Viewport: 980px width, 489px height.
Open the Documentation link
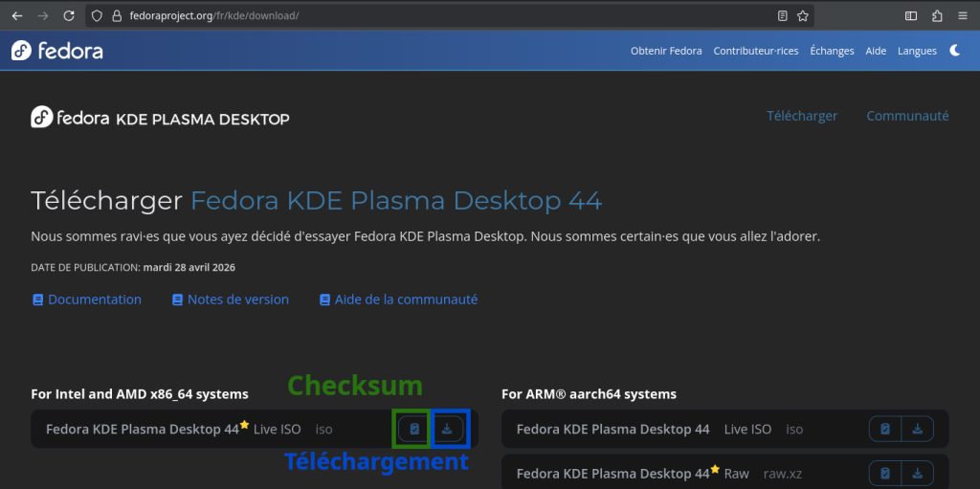[87, 300]
